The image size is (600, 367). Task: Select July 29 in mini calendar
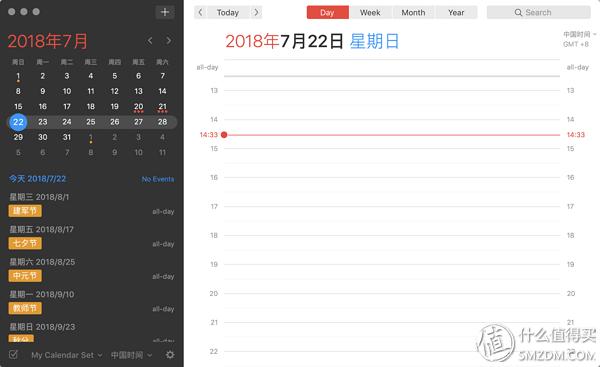tap(18, 137)
